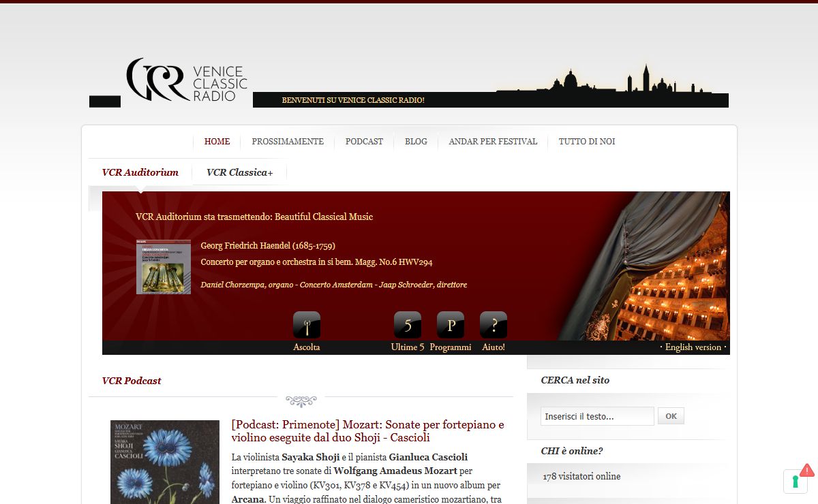
Task: Click the VCR Auditorium sta trasmettendo line
Action: 254,217
